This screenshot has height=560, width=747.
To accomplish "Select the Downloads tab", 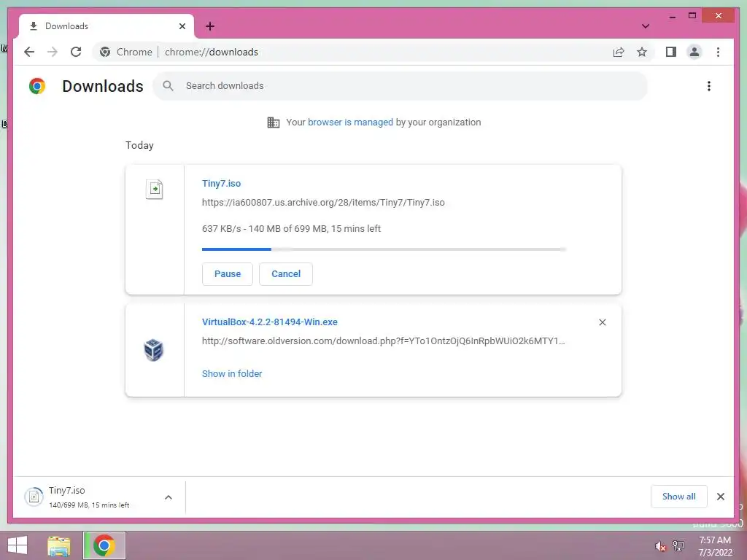I will tap(107, 26).
